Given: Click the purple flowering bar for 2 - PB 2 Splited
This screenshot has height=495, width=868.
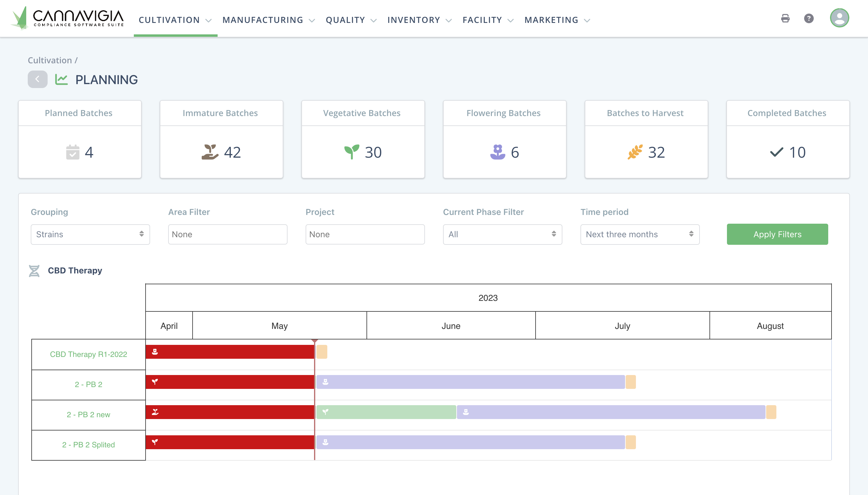Looking at the screenshot, I should tap(470, 442).
